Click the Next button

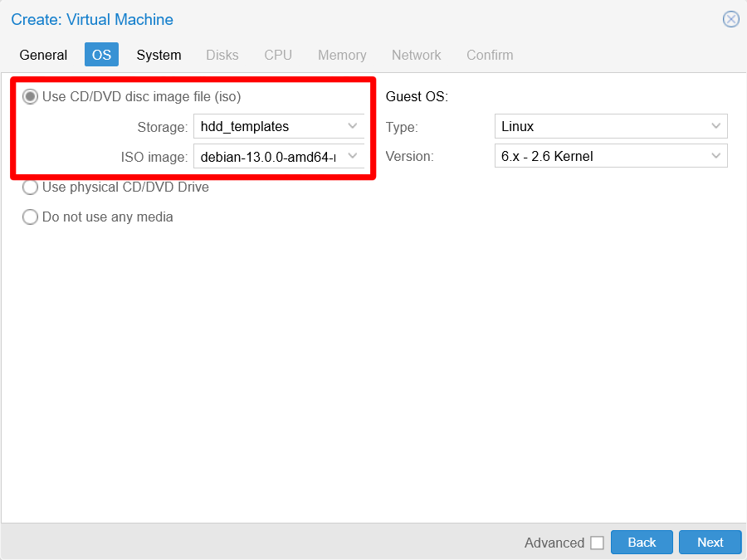point(710,542)
